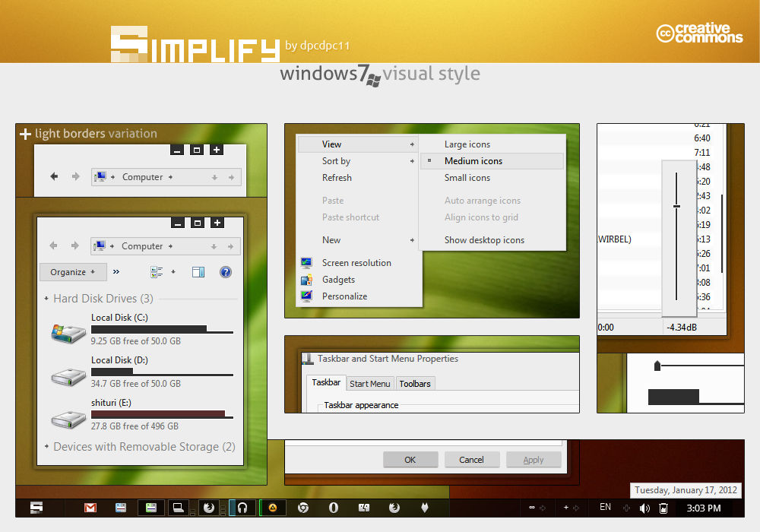
Task: Open the AIMP player taskbar icon
Action: (272, 507)
